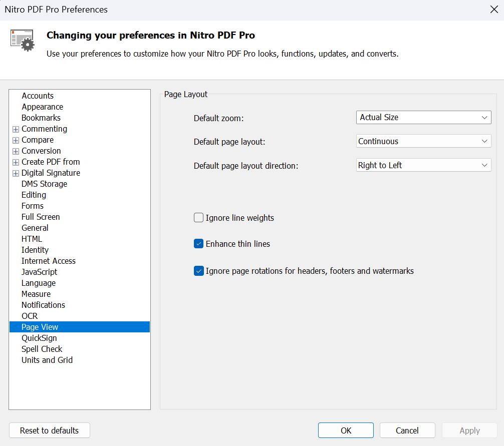The width and height of the screenshot is (504, 446).
Task: Expand the Conversion tree node
Action: tap(16, 151)
